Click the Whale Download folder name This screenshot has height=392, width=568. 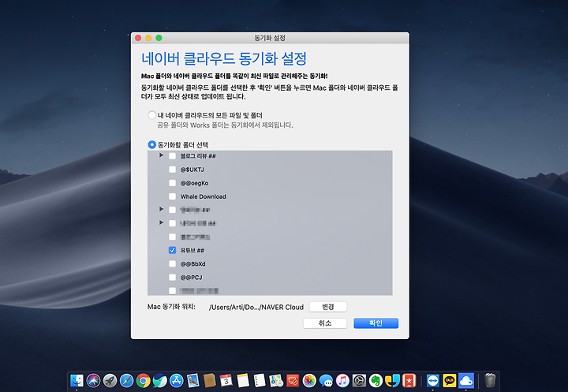204,196
